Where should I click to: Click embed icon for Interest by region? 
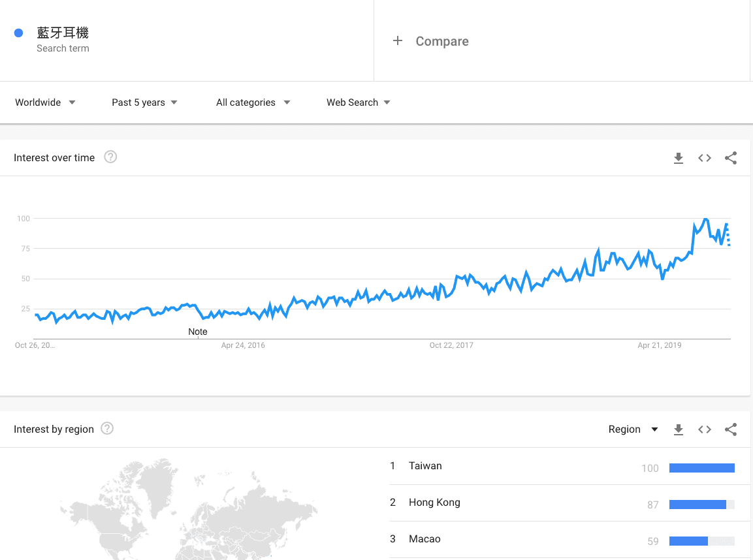coord(704,429)
